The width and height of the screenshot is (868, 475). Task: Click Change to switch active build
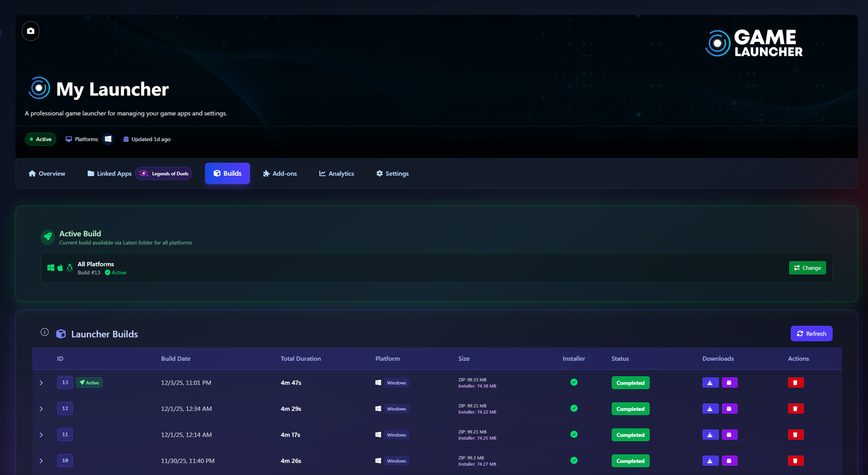[807, 268]
